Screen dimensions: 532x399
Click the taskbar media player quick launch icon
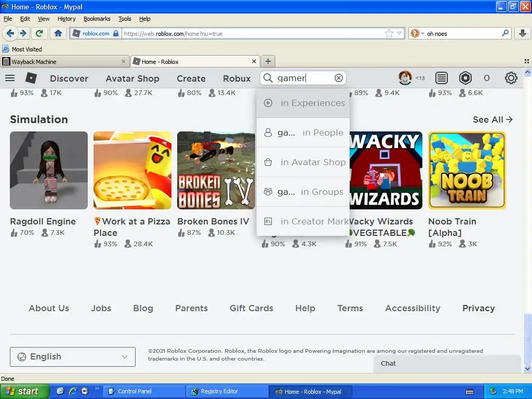click(85, 391)
